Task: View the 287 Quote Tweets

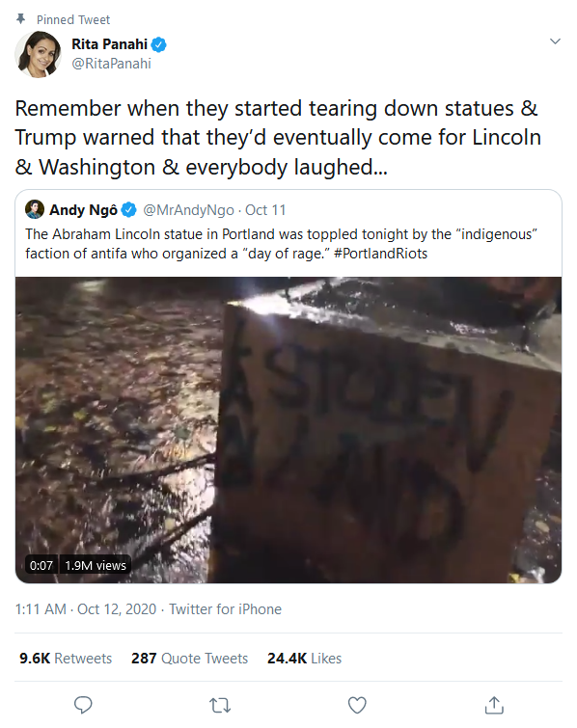Action: (189, 659)
